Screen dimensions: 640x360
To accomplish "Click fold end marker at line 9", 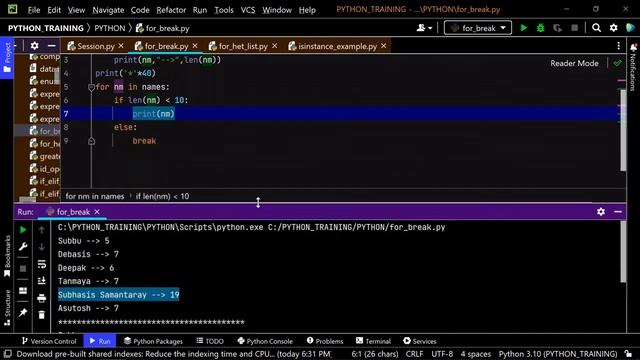I will pos(91,141).
